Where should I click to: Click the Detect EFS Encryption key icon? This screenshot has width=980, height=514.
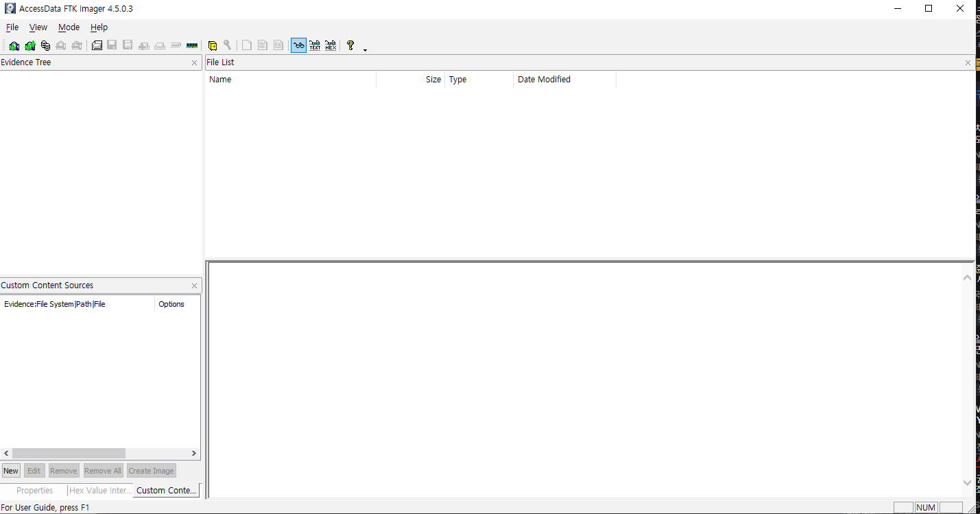click(228, 46)
